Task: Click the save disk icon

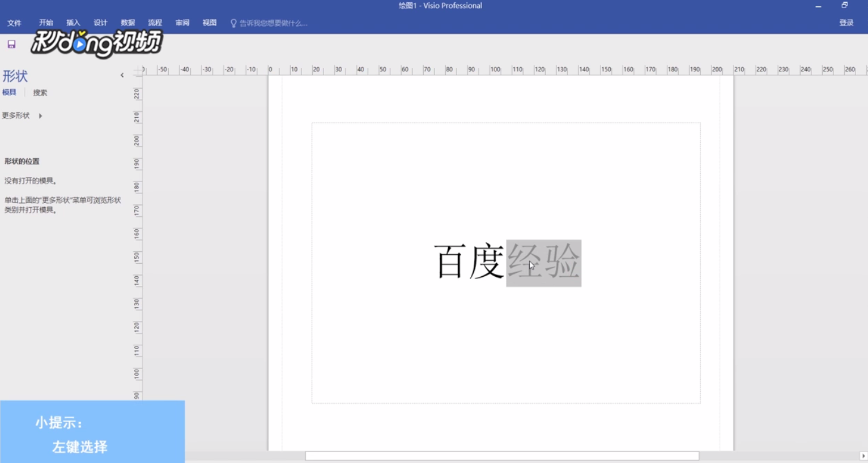Action: 11,44
